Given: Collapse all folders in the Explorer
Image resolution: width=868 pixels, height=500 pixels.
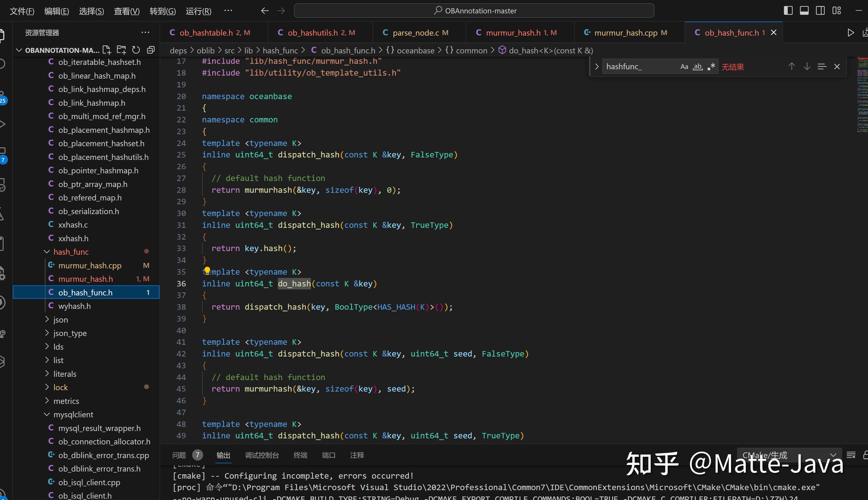Looking at the screenshot, I should pos(151,50).
